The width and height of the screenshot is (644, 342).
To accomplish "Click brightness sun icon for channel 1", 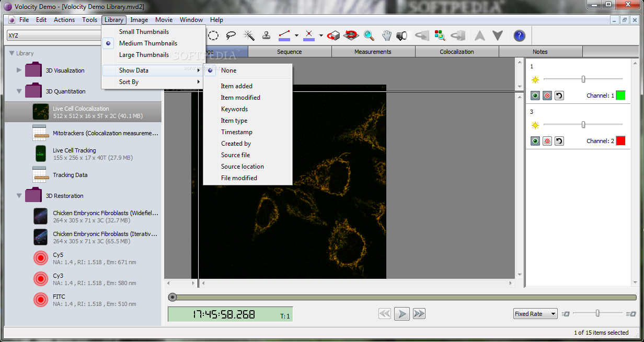I will pos(535,80).
